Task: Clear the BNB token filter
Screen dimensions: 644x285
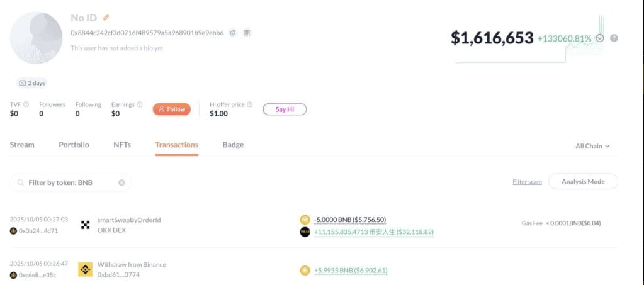Action: pos(121,182)
